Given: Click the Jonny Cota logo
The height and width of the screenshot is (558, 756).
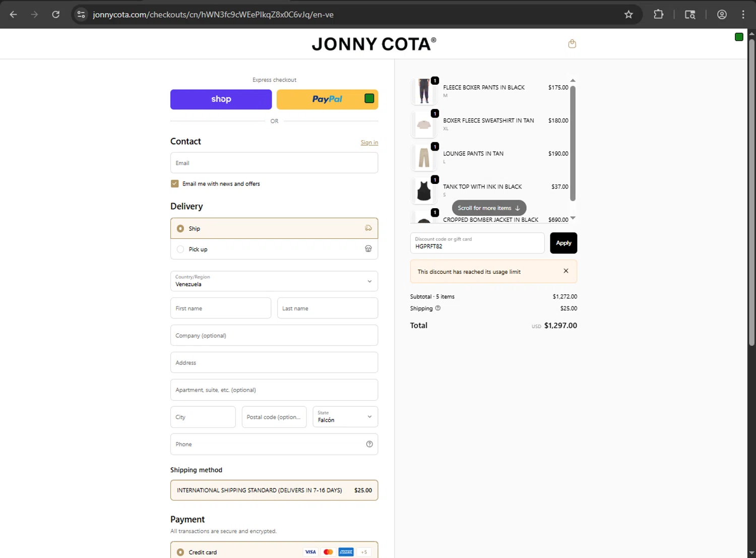Looking at the screenshot, I should click(374, 44).
